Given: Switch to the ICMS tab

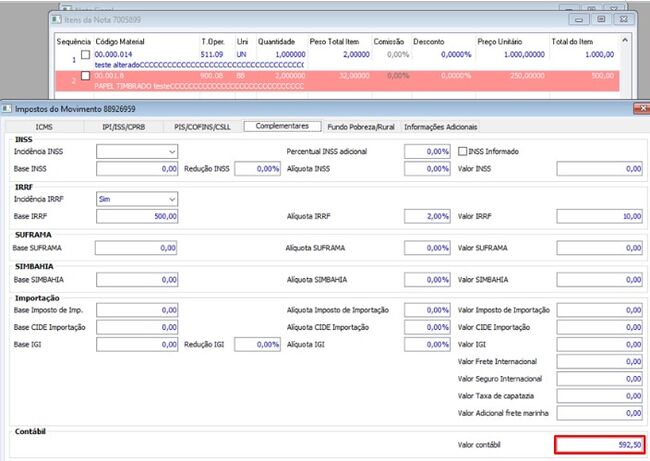Looking at the screenshot, I should pyautogui.click(x=44, y=127).
